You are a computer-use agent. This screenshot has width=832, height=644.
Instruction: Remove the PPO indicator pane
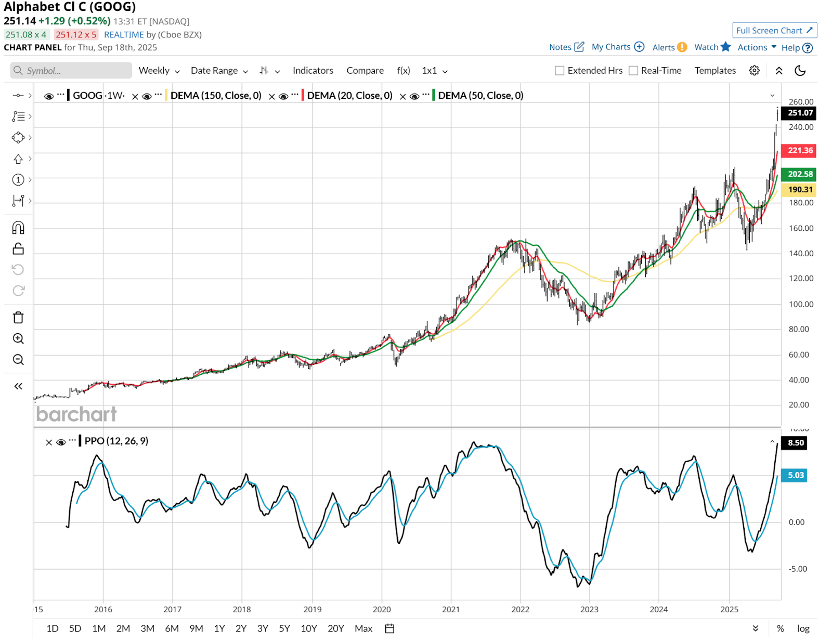49,442
